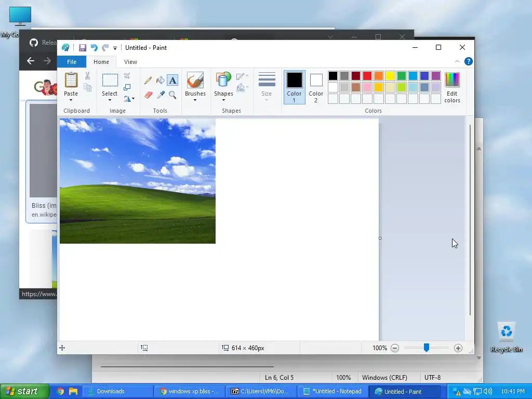532x399 pixels.
Task: Expand the Select dropdown arrow
Action: pyautogui.click(x=110, y=100)
